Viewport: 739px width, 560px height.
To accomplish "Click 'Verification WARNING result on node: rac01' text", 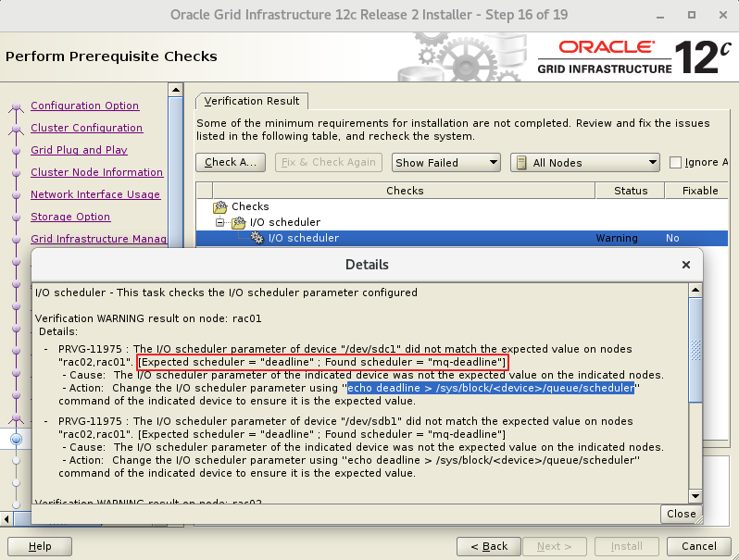I will (x=148, y=318).
